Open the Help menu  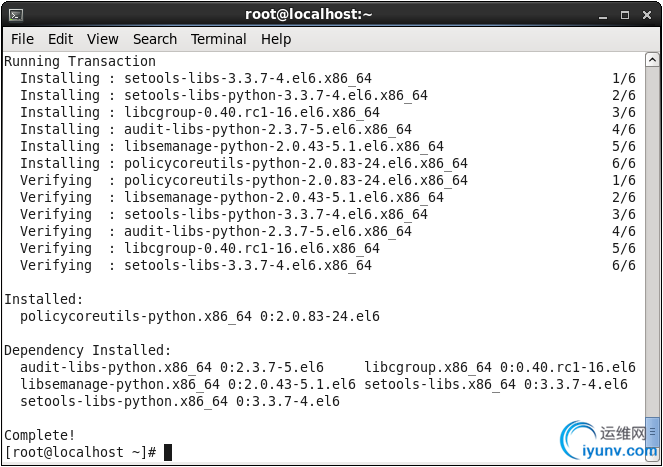[276, 39]
